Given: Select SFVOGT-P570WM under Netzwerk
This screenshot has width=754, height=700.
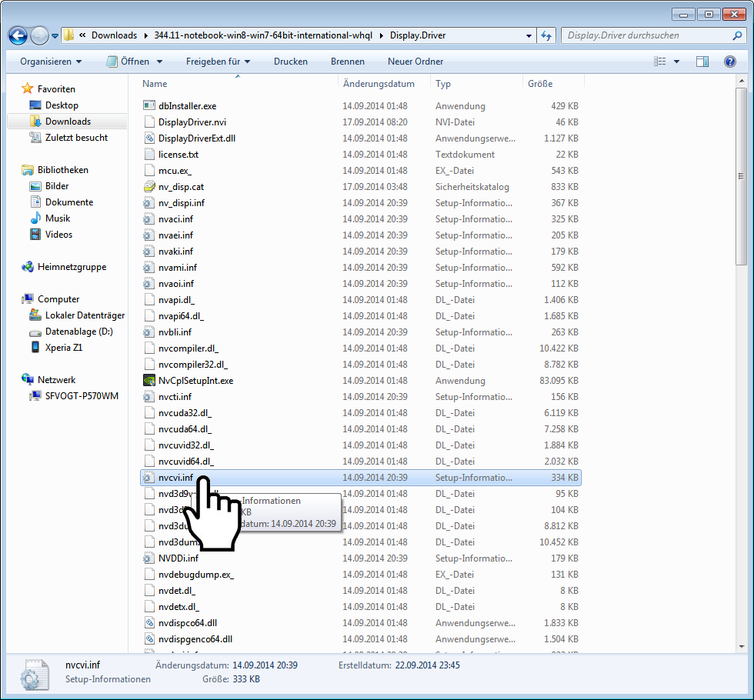Looking at the screenshot, I should point(82,396).
